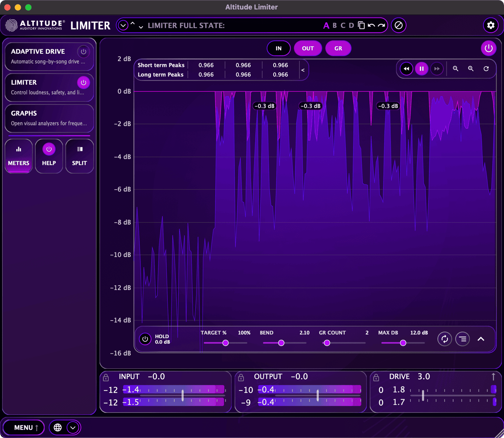Image resolution: width=504 pixels, height=438 pixels.
Task: Open the preset dropdown circle chevron
Action: tap(123, 26)
